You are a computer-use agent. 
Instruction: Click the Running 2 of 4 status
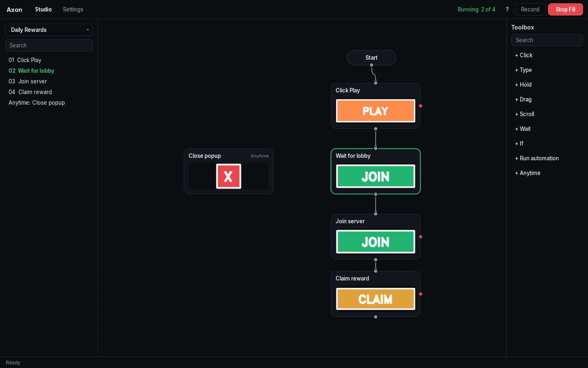[x=476, y=9]
